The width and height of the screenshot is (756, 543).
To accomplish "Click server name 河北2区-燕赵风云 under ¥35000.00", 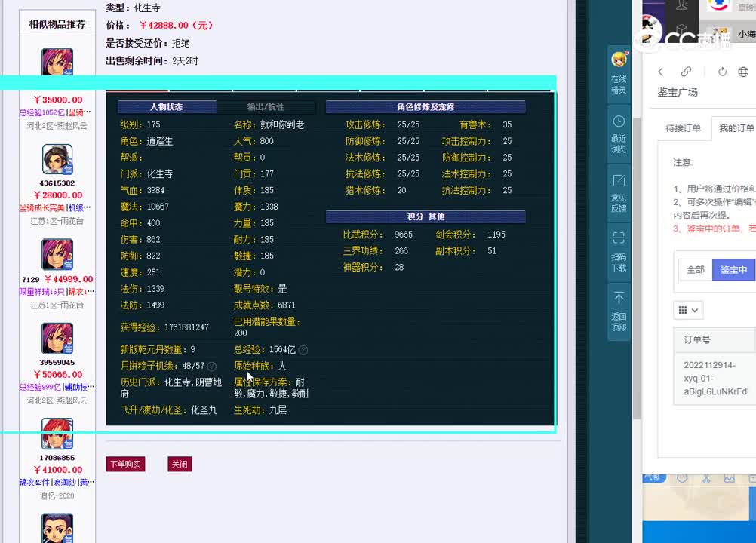I will point(57,126).
